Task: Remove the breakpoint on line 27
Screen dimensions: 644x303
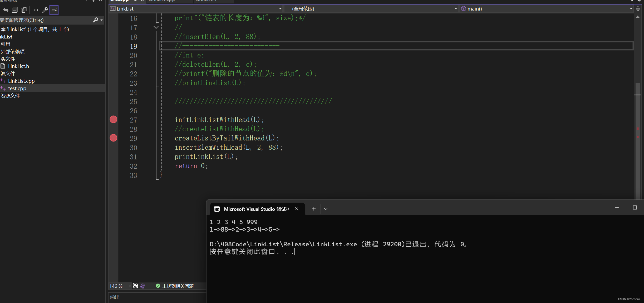Action: pyautogui.click(x=114, y=119)
